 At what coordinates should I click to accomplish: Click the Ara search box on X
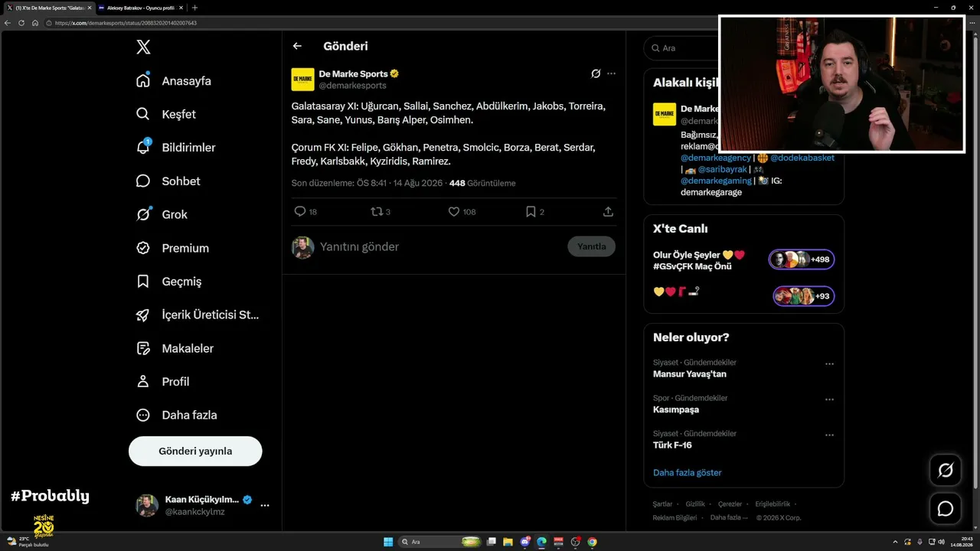click(x=681, y=48)
